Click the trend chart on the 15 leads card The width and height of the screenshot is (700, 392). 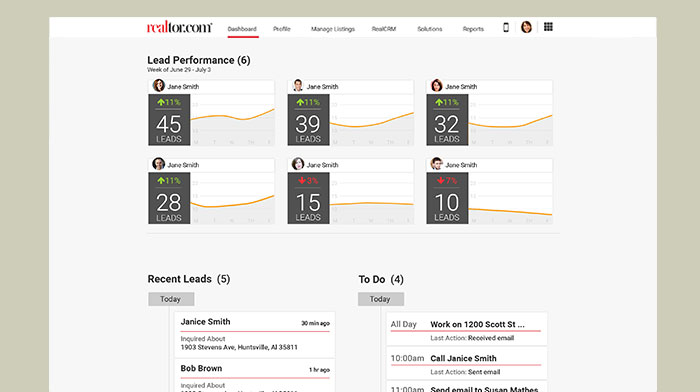click(x=371, y=198)
